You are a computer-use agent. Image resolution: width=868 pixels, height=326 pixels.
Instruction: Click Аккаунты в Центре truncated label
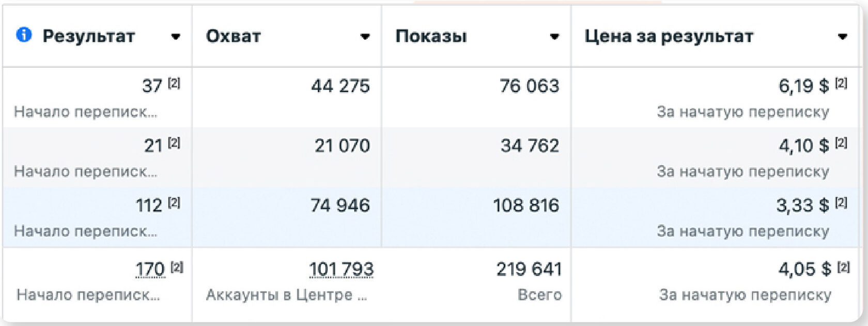286,295
